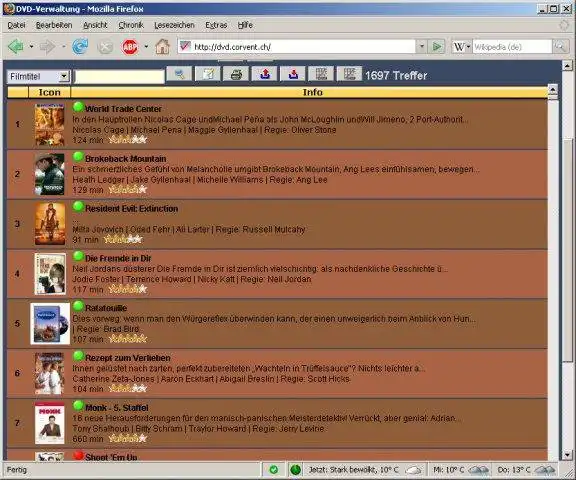
Task: Open the Adblock Plus ABP icon
Action: 130,47
